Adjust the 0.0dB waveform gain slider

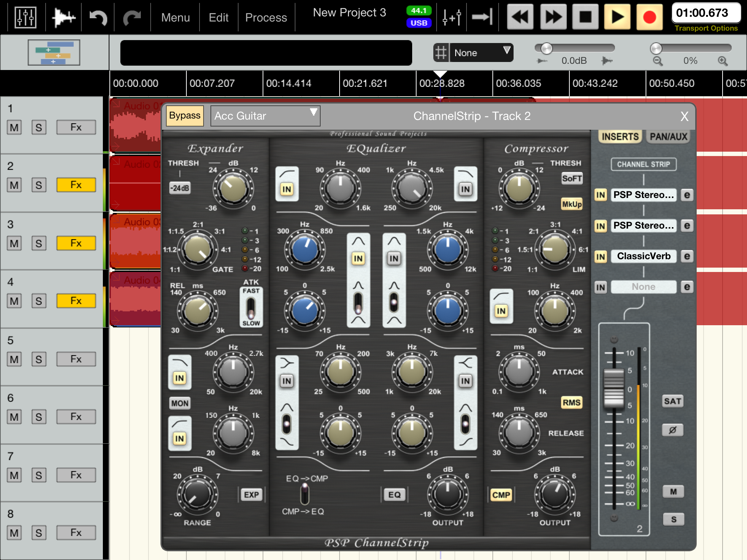[x=574, y=48]
